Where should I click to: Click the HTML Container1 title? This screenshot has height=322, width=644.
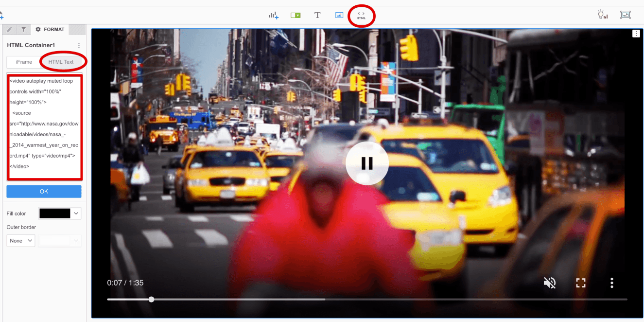point(31,45)
